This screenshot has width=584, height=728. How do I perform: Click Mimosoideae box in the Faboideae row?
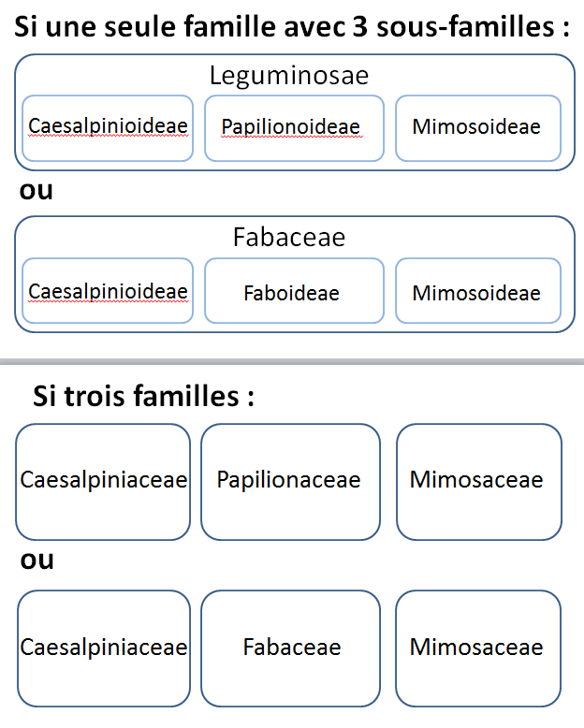click(x=477, y=294)
